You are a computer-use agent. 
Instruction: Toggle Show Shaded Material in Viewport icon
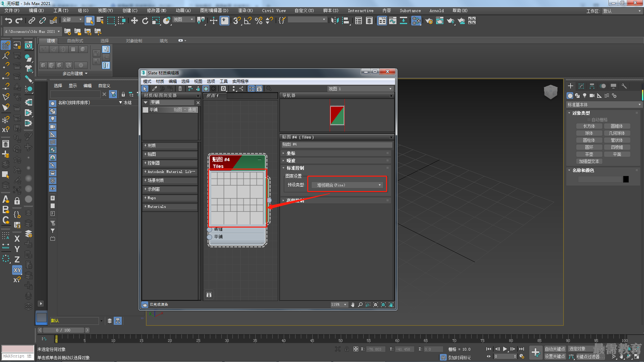206,88
